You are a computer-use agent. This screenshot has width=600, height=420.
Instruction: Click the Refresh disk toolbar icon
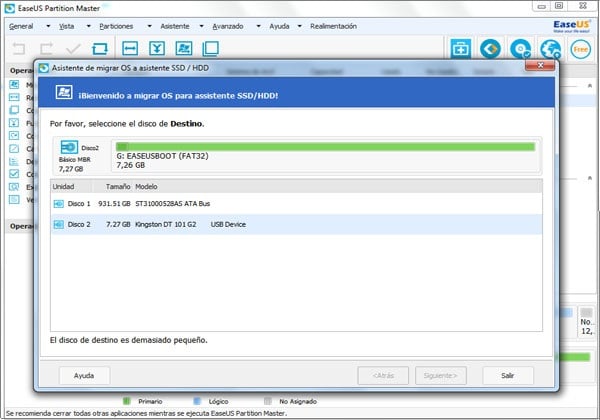pyautogui.click(x=100, y=49)
